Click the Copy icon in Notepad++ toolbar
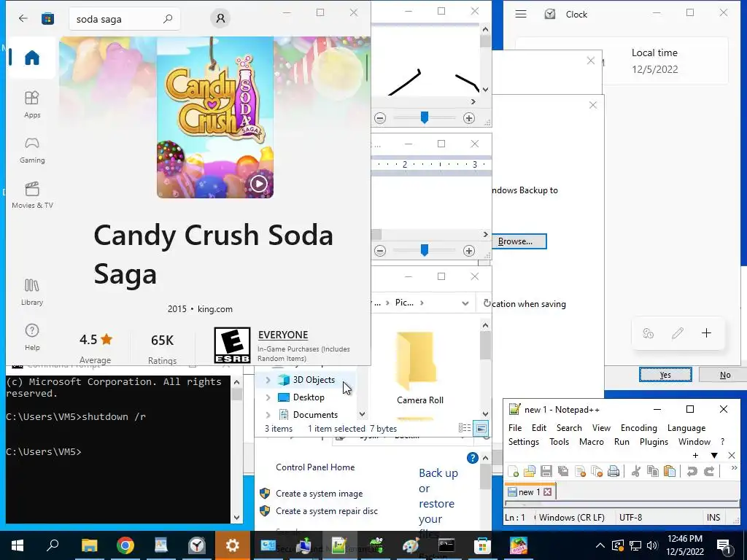747x560 pixels. (653, 472)
